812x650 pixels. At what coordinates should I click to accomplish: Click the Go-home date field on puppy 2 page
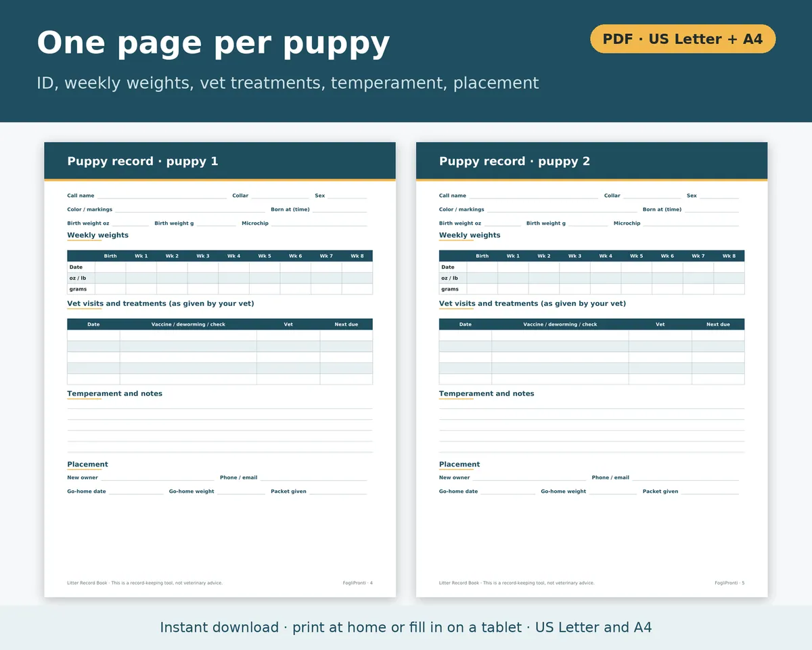click(x=508, y=492)
